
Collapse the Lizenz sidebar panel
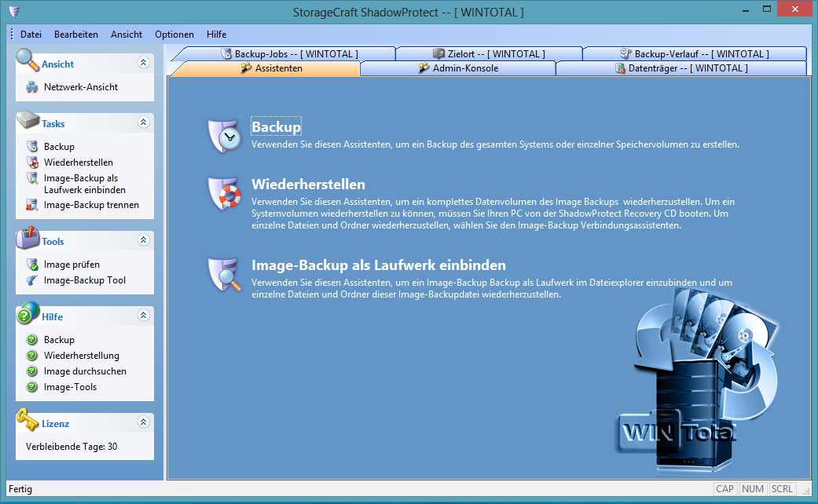point(144,422)
